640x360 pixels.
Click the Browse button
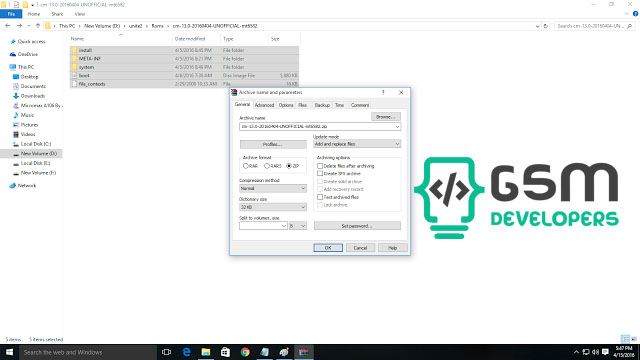click(386, 117)
